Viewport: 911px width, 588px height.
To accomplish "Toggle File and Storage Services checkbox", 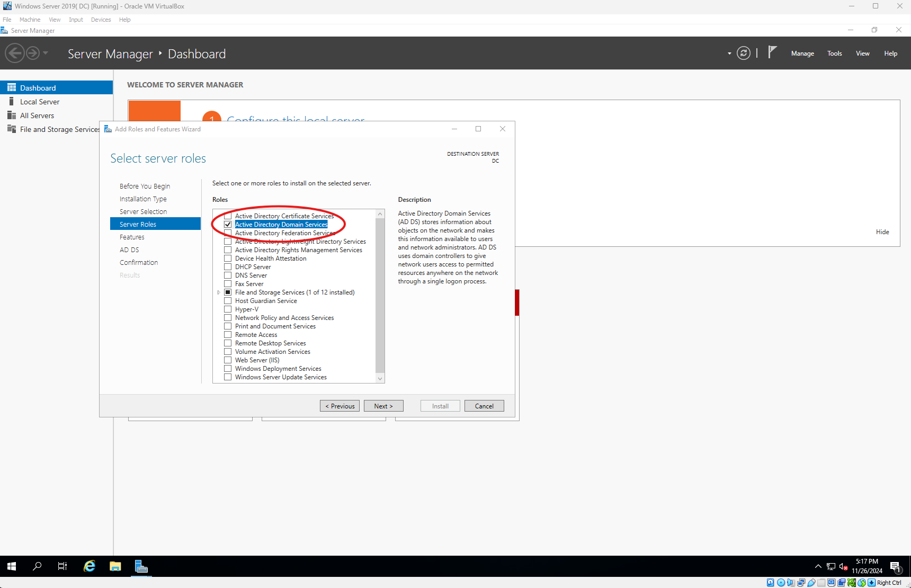I will 228,292.
